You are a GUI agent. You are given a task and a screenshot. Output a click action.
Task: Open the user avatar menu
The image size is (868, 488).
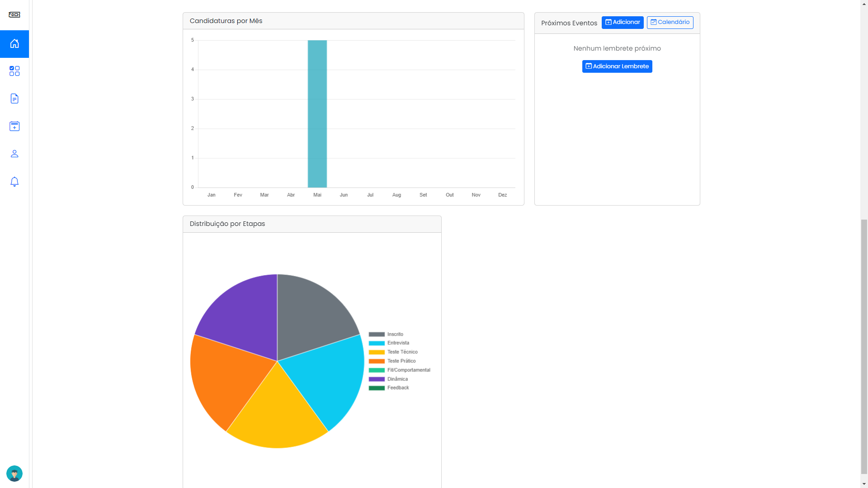click(14, 474)
